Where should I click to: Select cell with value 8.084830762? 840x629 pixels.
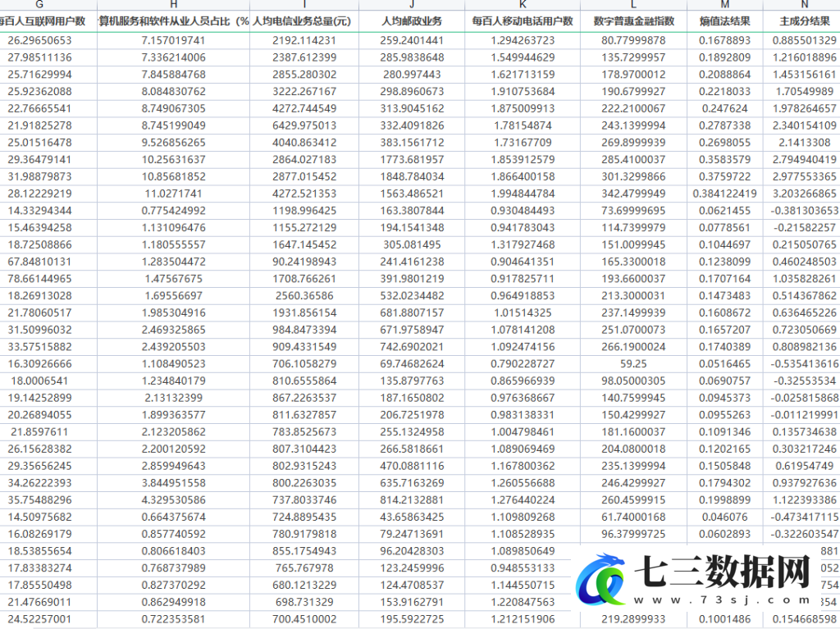[x=174, y=92]
